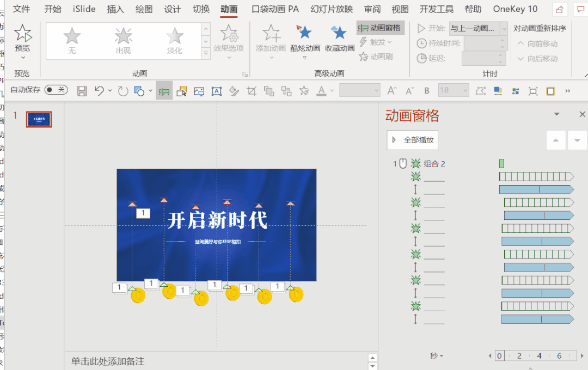Toggle the alignment guides icon in quick toolbar
The height and width of the screenshot is (370, 588).
point(164,91)
